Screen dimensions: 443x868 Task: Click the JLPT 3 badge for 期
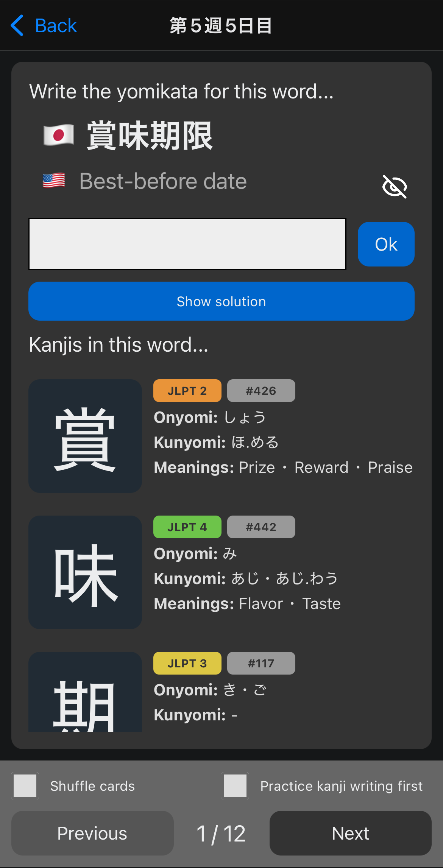click(x=187, y=663)
